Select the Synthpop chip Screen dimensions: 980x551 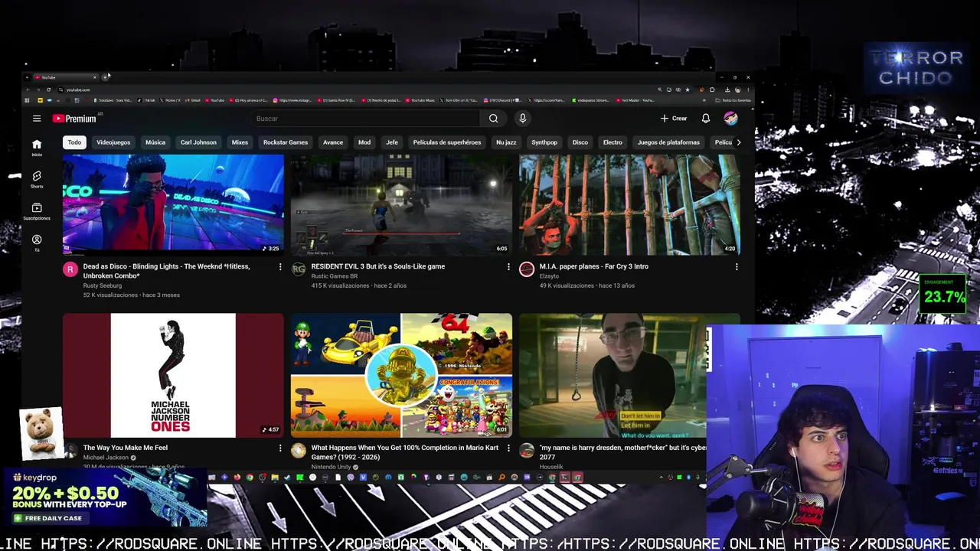pos(544,142)
